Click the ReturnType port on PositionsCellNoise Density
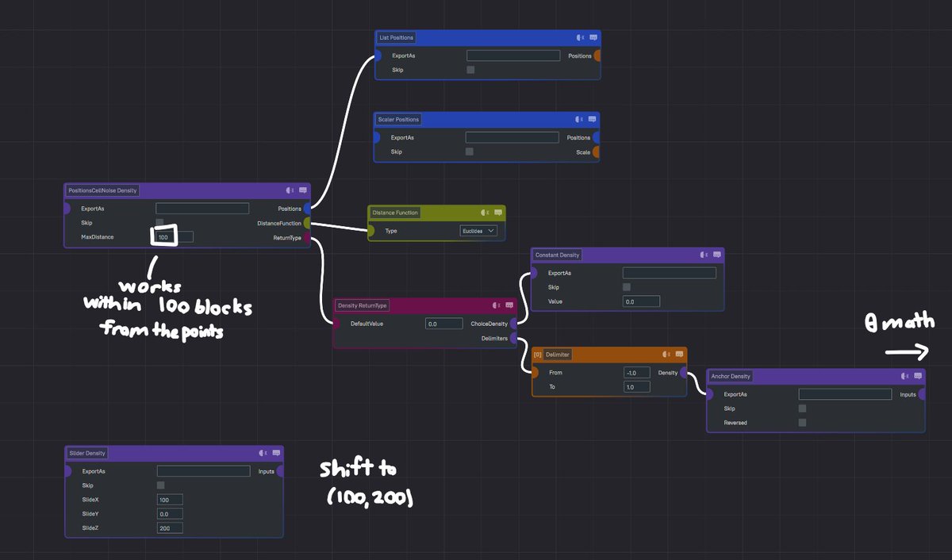The width and height of the screenshot is (952, 560). pyautogui.click(x=308, y=237)
